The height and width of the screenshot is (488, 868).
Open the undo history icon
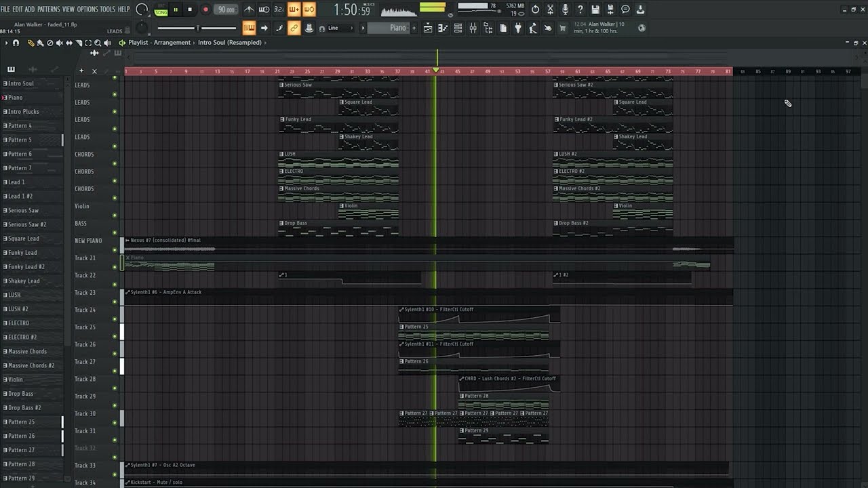coord(535,9)
